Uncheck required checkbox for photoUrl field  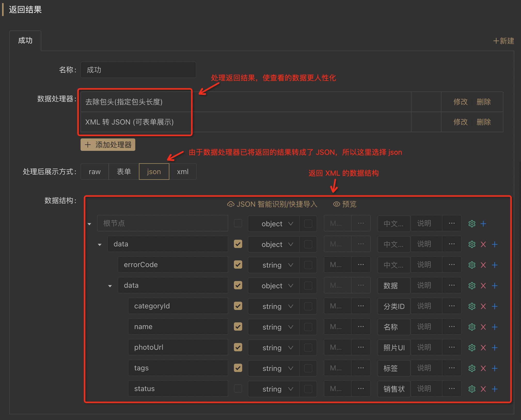tap(238, 347)
